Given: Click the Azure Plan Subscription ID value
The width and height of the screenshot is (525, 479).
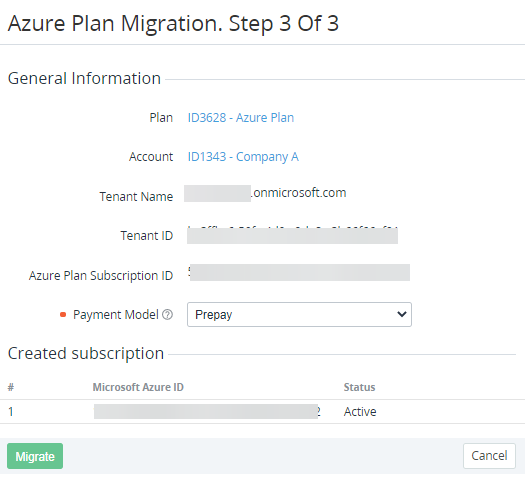Looking at the screenshot, I should click(x=299, y=272).
